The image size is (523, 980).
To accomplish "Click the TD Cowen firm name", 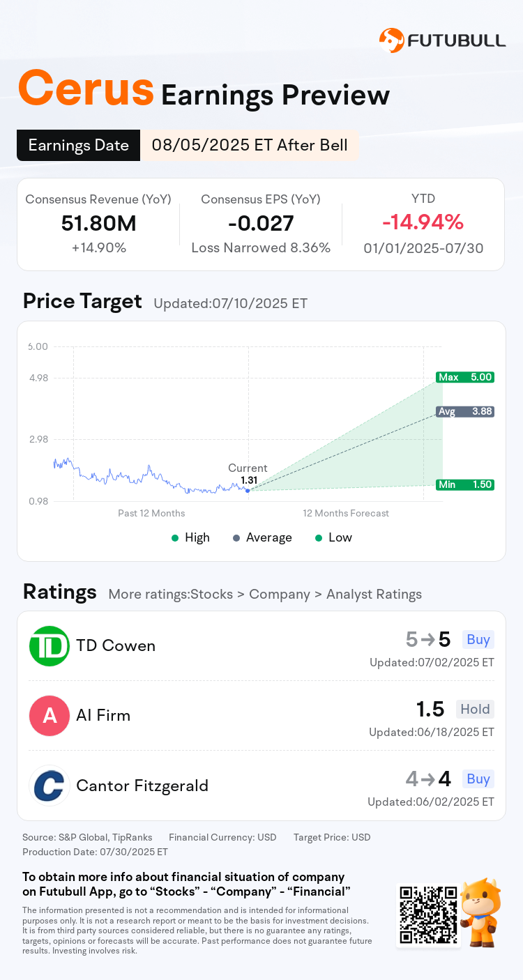I will pos(116,646).
